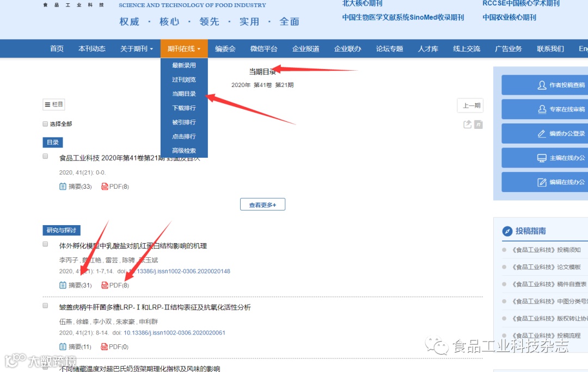The width and height of the screenshot is (588, 372).
Task: Click the RSS icon below 上一期
Action: point(479,125)
